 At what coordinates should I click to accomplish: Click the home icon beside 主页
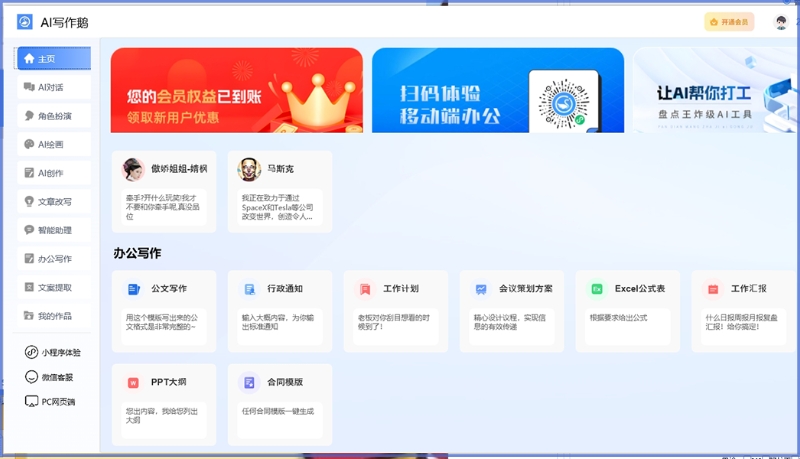pos(29,59)
